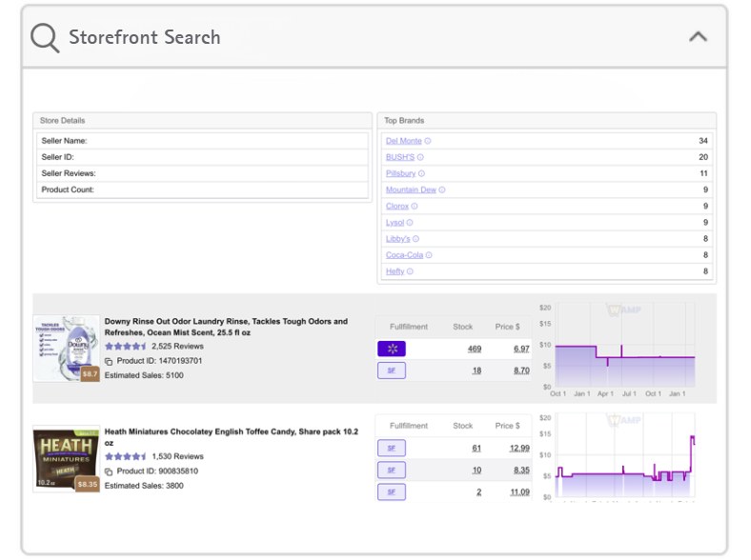The height and width of the screenshot is (560, 751).
Task: Copy Downy product ID via copy icon
Action: click(x=109, y=362)
